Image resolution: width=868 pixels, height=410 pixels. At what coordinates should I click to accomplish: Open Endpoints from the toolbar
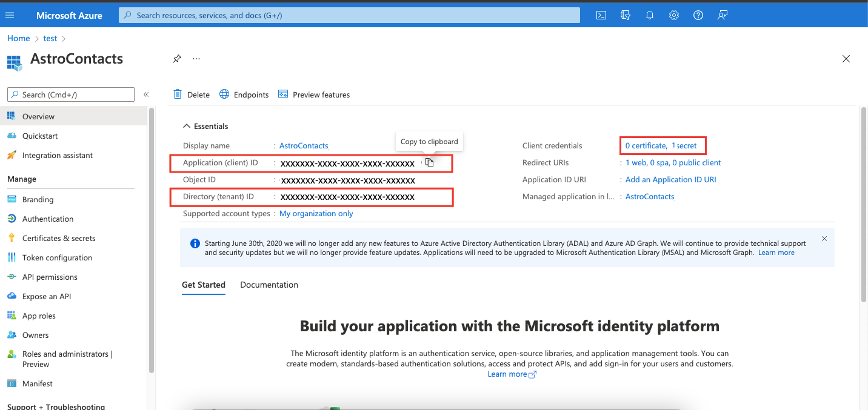pyautogui.click(x=244, y=94)
